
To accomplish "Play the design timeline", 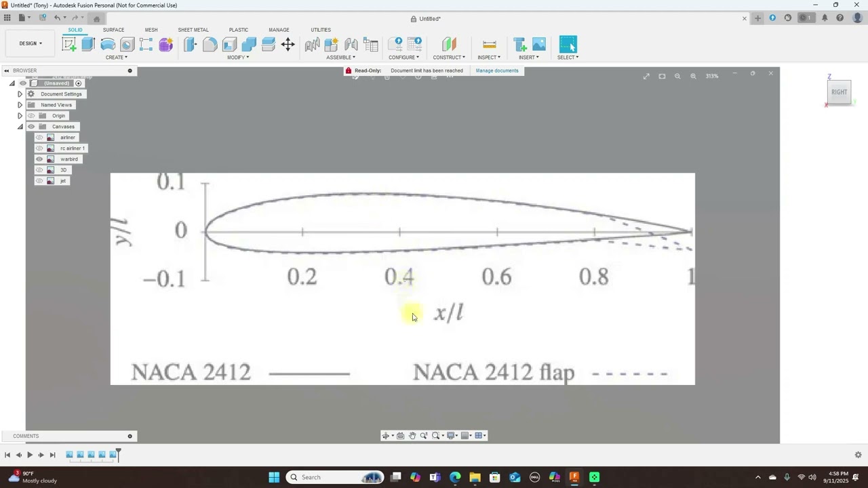I will pyautogui.click(x=30, y=455).
